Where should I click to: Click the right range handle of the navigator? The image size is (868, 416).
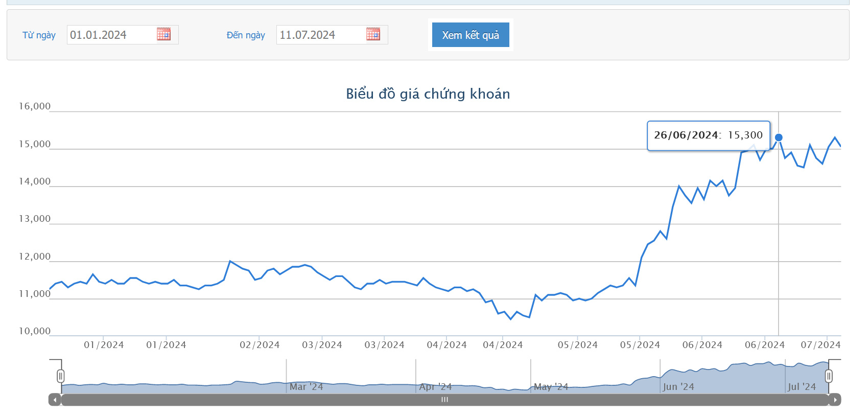[829, 377]
